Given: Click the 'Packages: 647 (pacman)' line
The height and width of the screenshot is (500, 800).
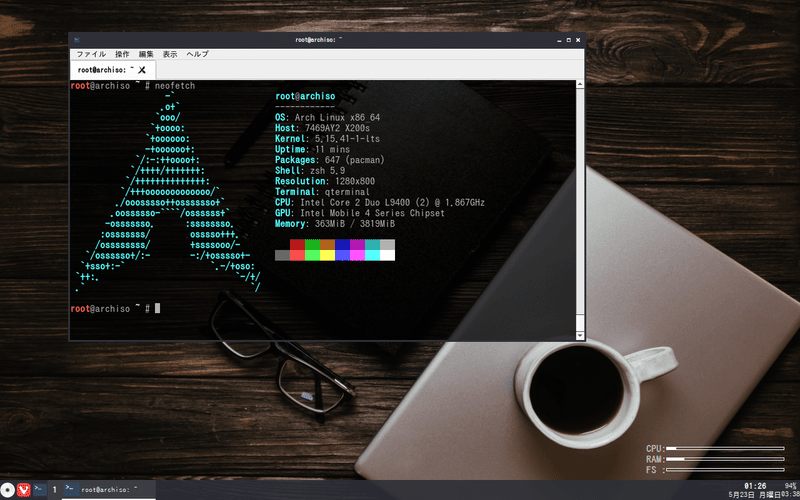Looking at the screenshot, I should coord(330,160).
